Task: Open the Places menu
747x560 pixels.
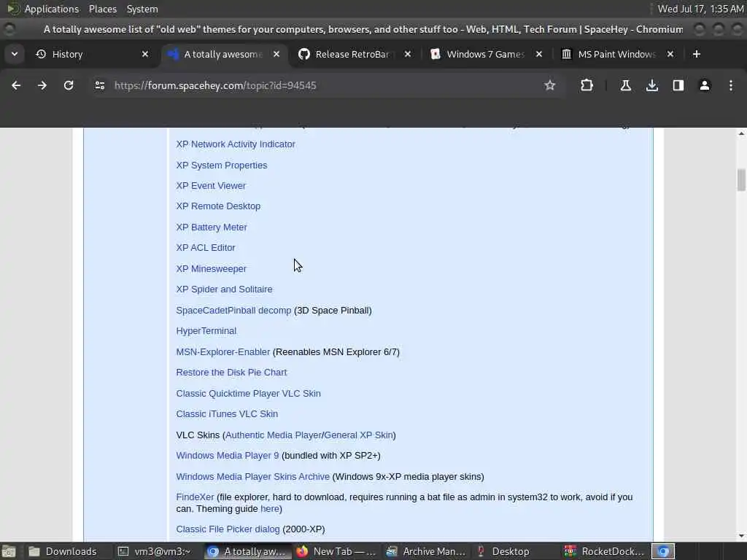Action: [x=102, y=9]
